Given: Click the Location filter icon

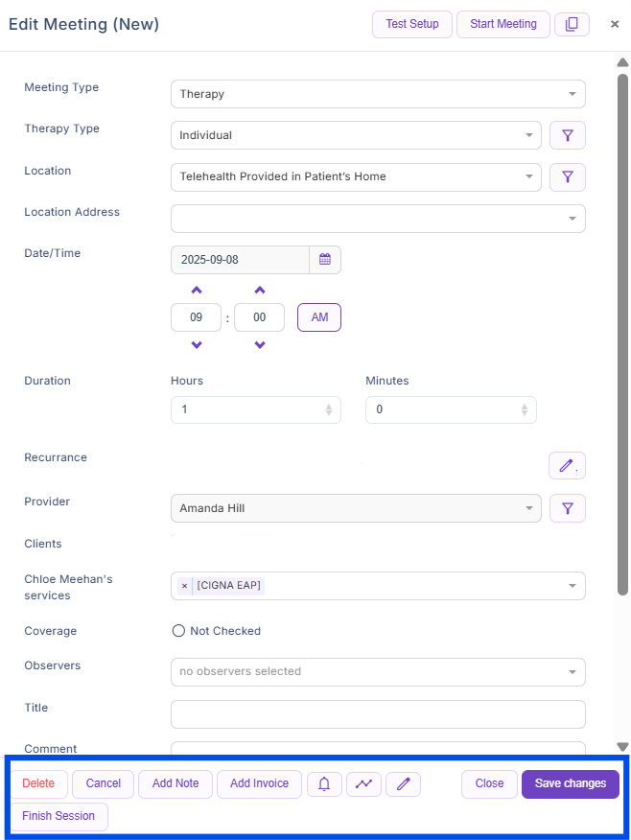Looking at the screenshot, I should point(567,177).
